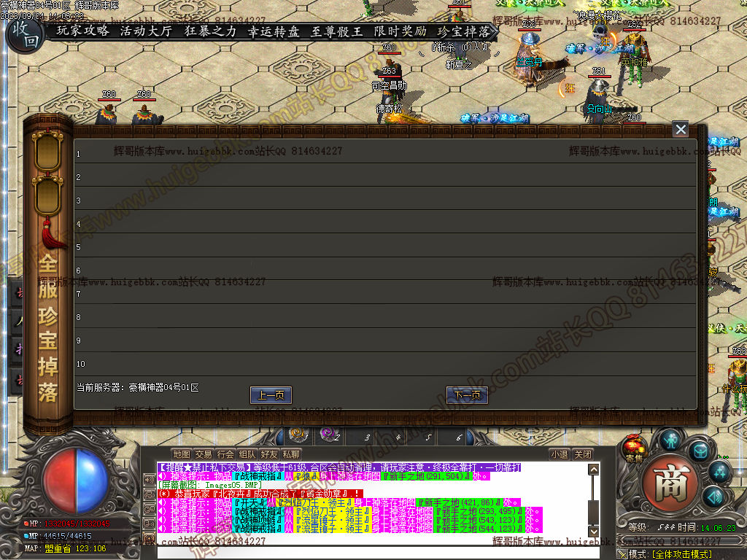Select the player character 兰觅丹
The height and width of the screenshot is (560, 747).
click(530, 62)
